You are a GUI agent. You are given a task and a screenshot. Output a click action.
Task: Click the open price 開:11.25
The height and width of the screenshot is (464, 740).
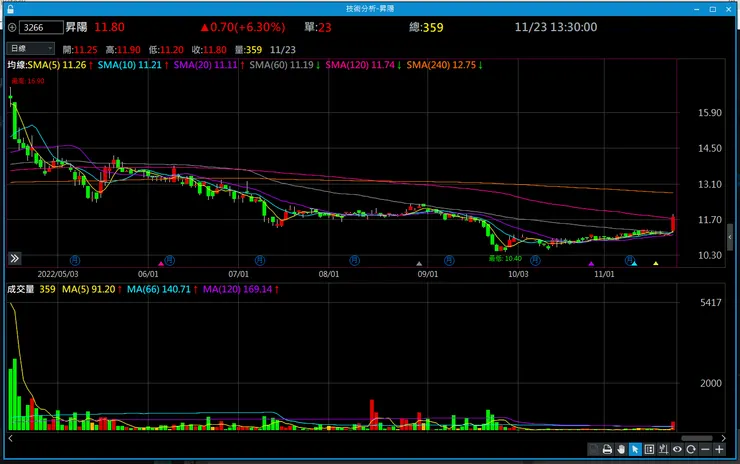[x=80, y=50]
